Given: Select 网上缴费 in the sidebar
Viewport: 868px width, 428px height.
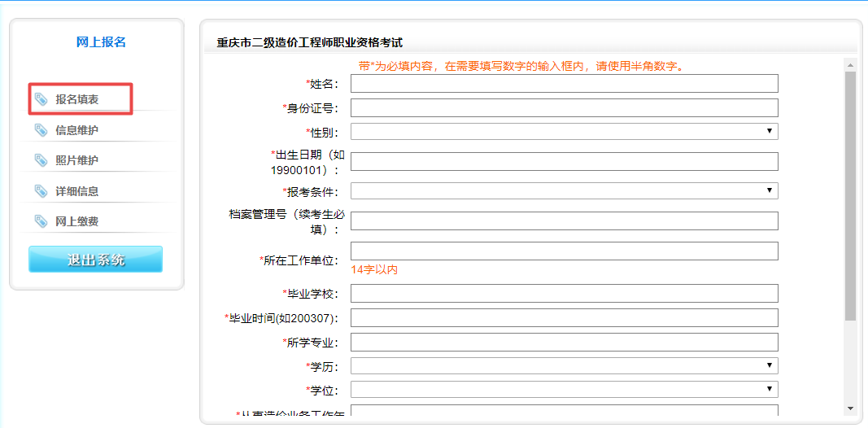Looking at the screenshot, I should tap(77, 221).
